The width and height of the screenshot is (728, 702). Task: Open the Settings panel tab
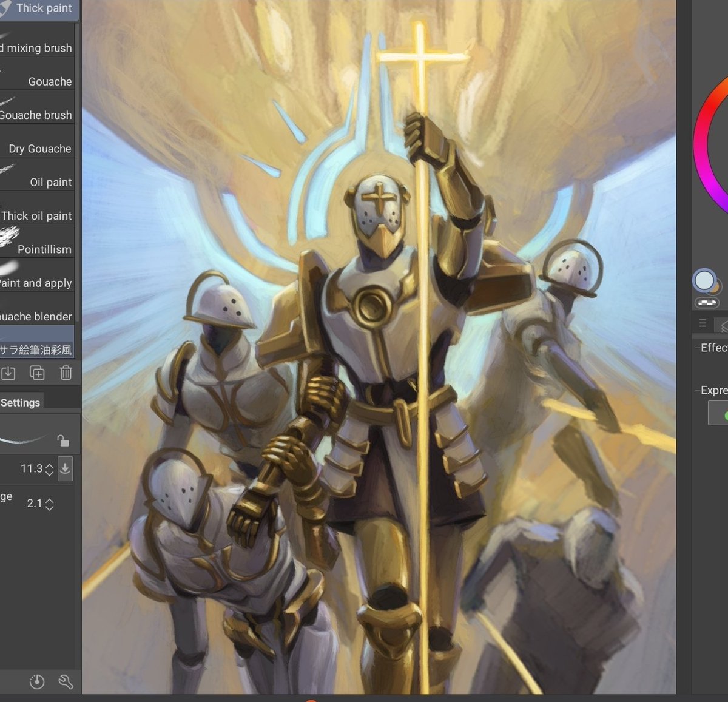[21, 402]
